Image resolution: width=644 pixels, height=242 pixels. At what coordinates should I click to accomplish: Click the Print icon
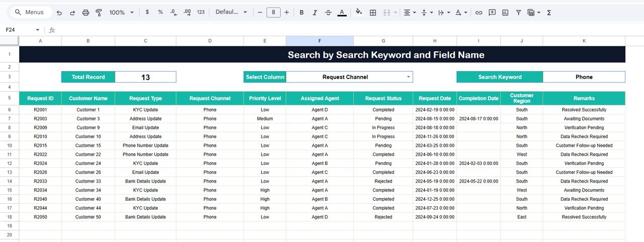tap(86, 13)
